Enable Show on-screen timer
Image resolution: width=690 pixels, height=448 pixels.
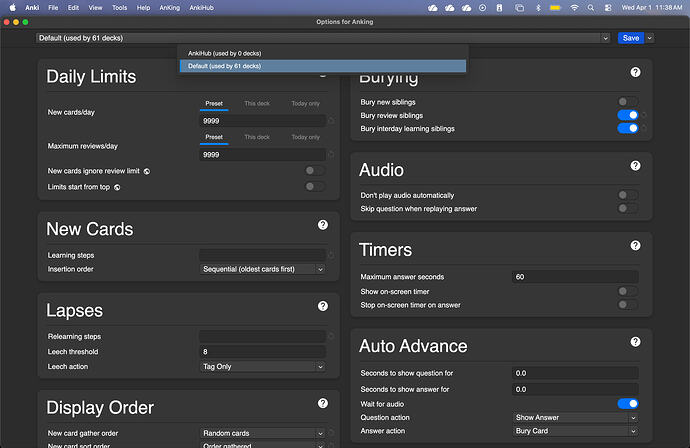pyautogui.click(x=628, y=291)
